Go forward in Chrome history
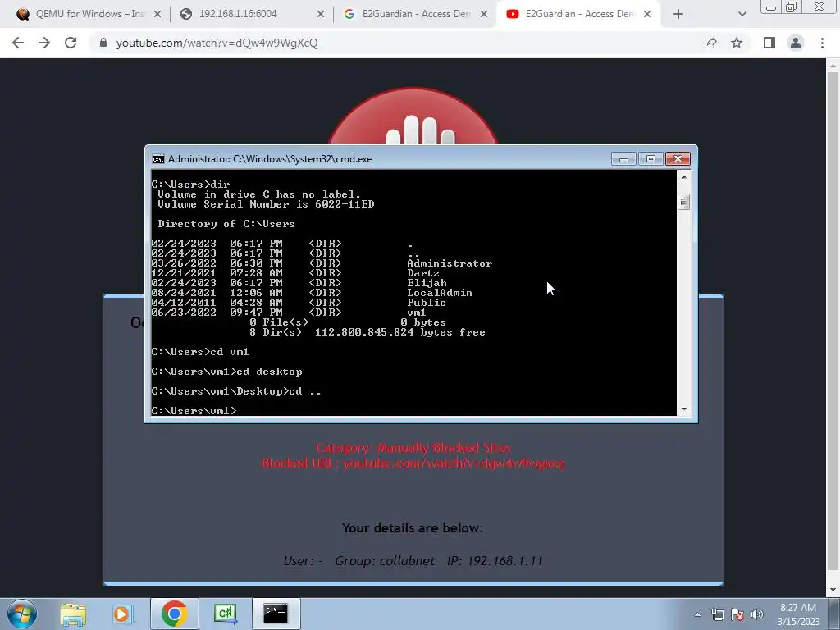 pos(44,43)
